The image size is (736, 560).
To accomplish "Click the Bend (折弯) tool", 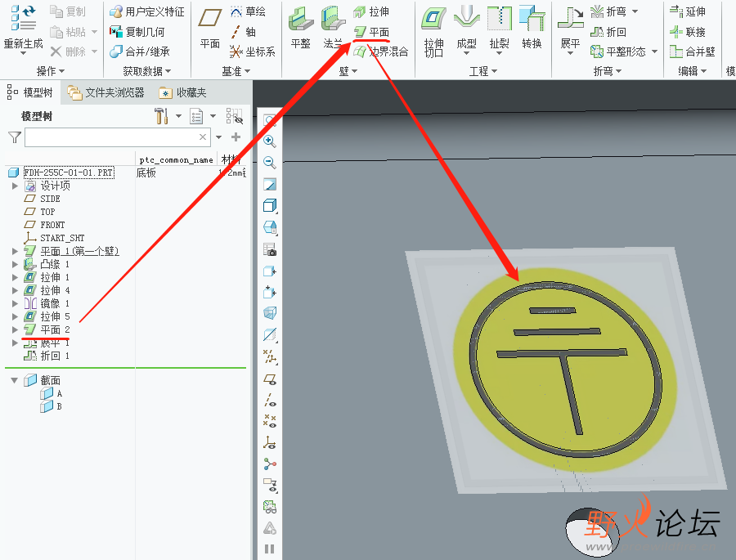I will pyautogui.click(x=608, y=11).
